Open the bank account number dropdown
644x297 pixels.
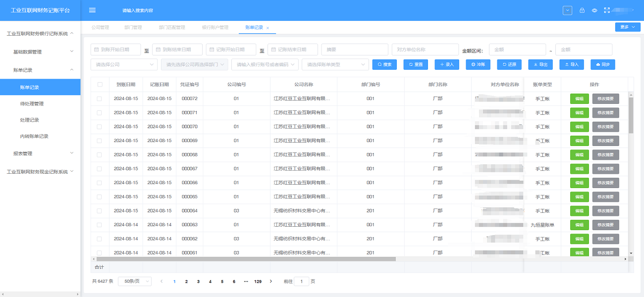265,64
